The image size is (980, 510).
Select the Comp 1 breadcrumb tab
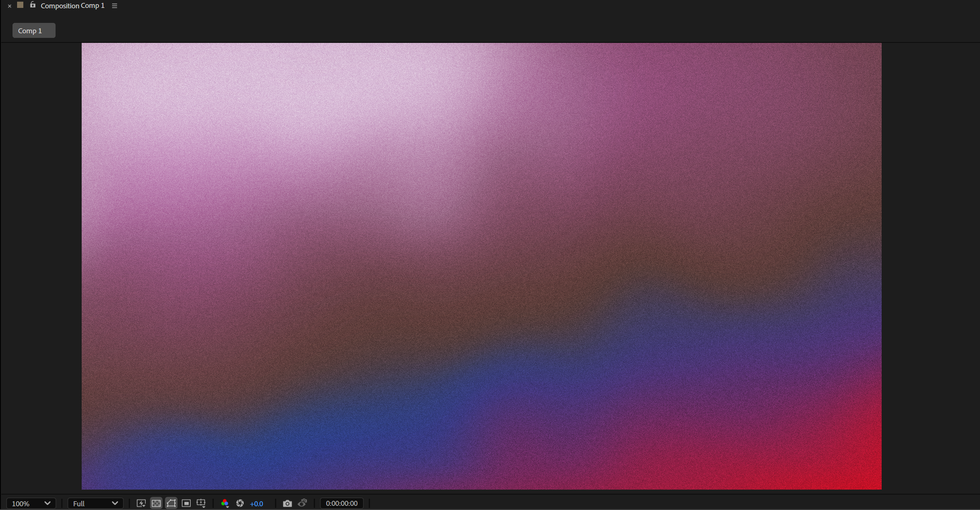(34, 30)
